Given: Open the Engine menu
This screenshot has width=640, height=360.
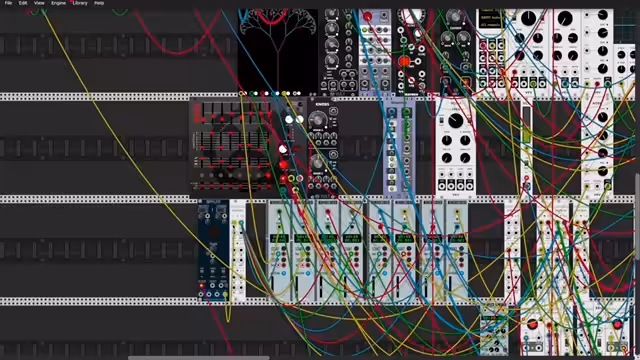Looking at the screenshot, I should pyautogui.click(x=58, y=3).
